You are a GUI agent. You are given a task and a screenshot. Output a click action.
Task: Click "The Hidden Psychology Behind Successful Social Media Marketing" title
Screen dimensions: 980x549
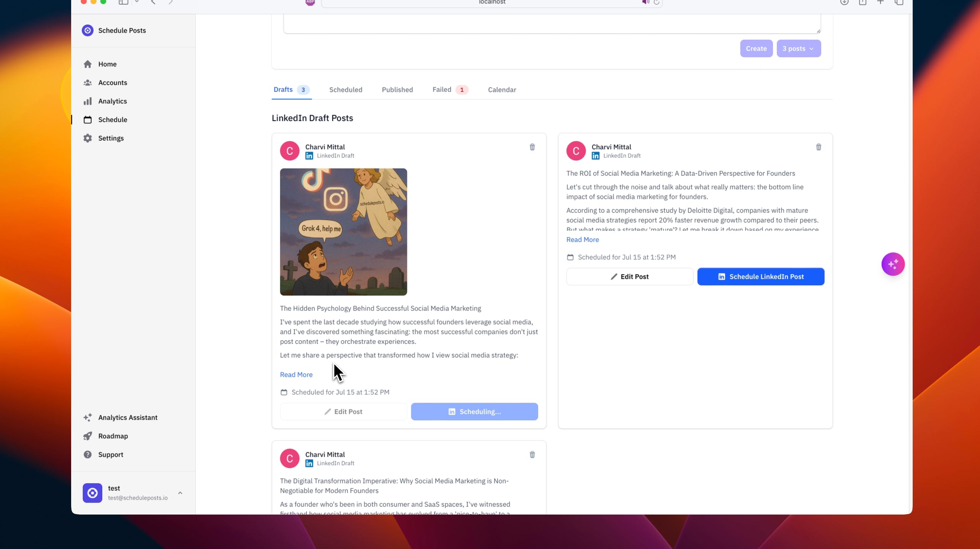(380, 308)
